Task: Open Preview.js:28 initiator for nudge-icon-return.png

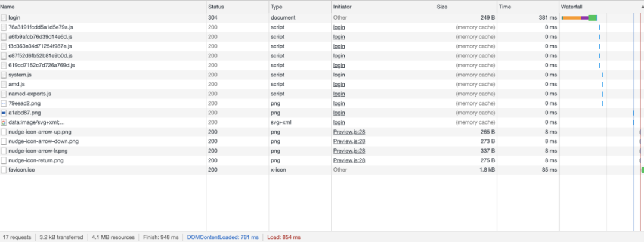Action: (x=349, y=160)
